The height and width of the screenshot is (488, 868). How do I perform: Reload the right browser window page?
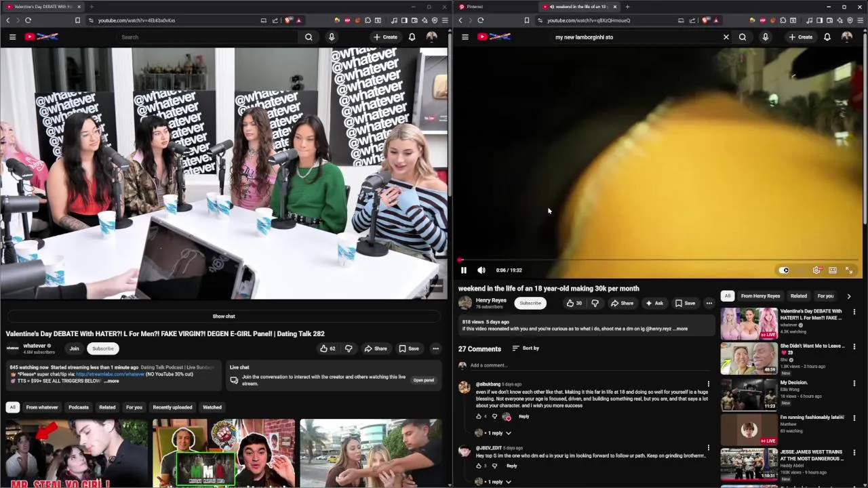click(x=480, y=20)
